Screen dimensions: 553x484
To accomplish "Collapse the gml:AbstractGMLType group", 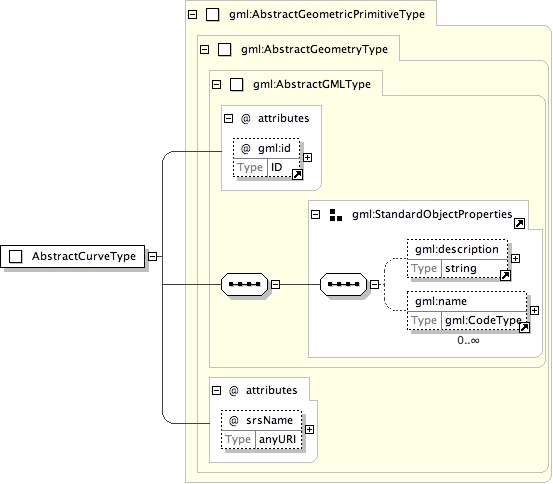I will click(217, 85).
